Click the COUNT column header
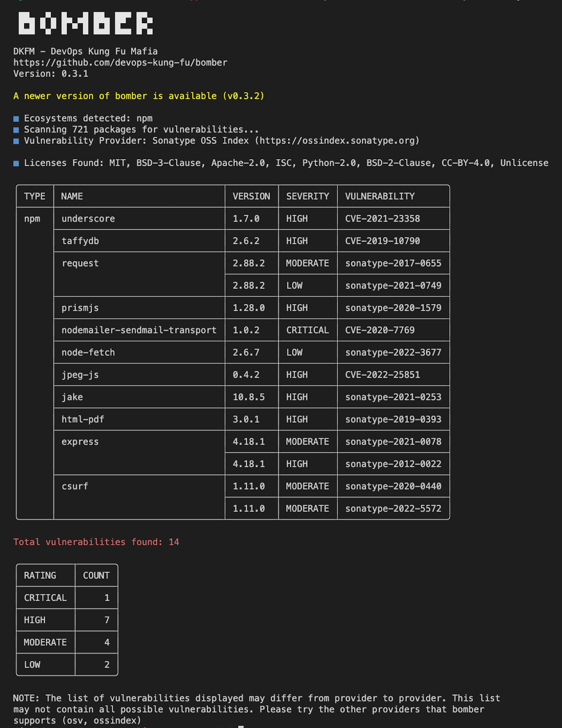 coord(96,576)
